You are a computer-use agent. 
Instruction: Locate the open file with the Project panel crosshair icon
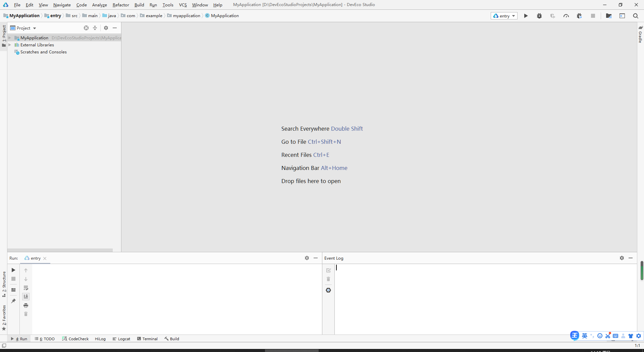(x=86, y=28)
